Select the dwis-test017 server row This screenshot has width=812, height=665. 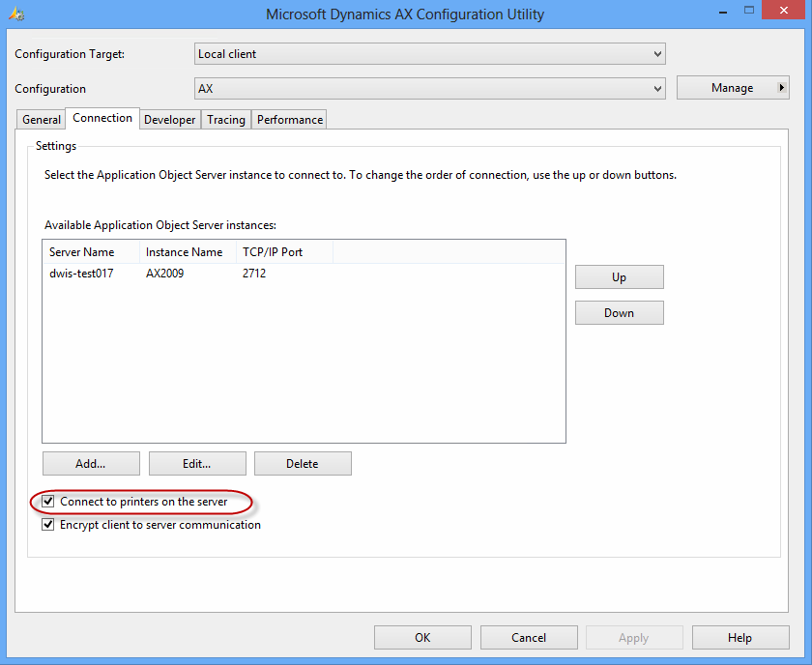click(x=82, y=274)
